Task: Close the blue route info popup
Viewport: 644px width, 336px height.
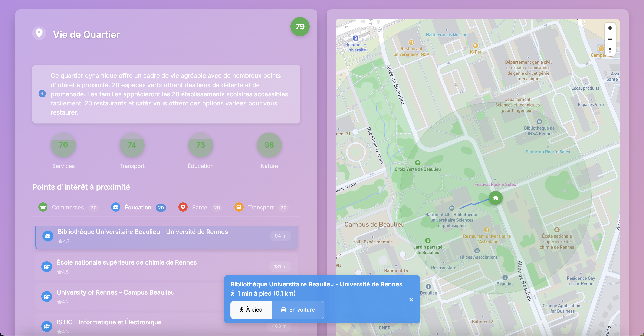Action: coord(411,300)
